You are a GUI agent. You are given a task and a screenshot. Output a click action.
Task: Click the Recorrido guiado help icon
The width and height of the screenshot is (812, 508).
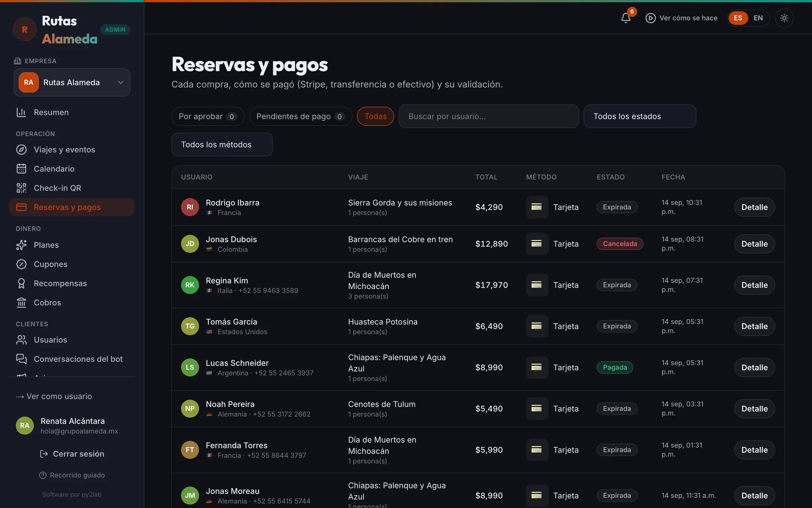pos(43,475)
